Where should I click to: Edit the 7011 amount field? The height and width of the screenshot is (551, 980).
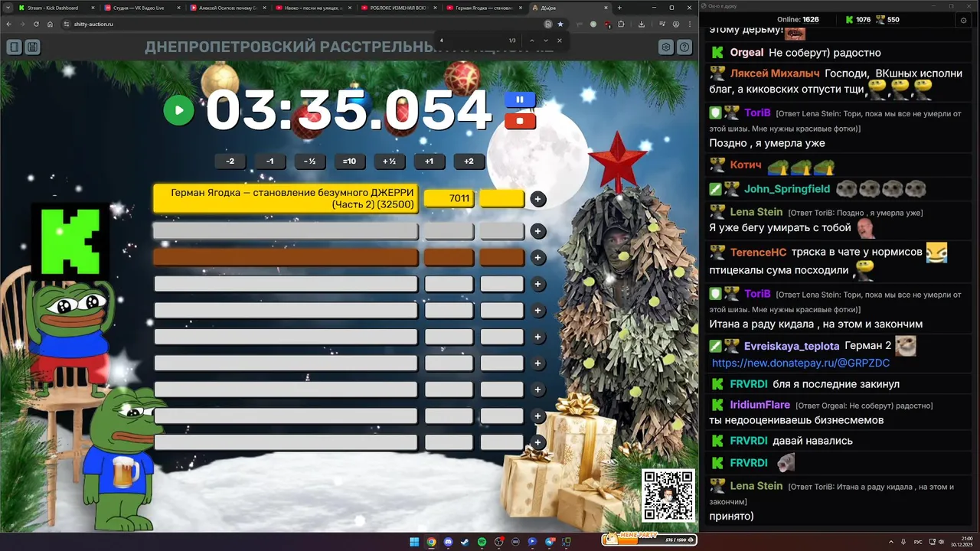449,198
